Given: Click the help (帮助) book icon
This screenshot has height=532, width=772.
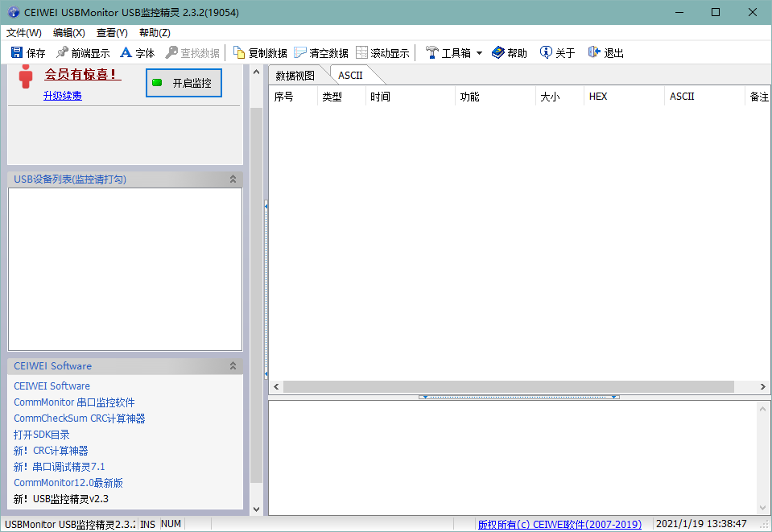Looking at the screenshot, I should [498, 53].
